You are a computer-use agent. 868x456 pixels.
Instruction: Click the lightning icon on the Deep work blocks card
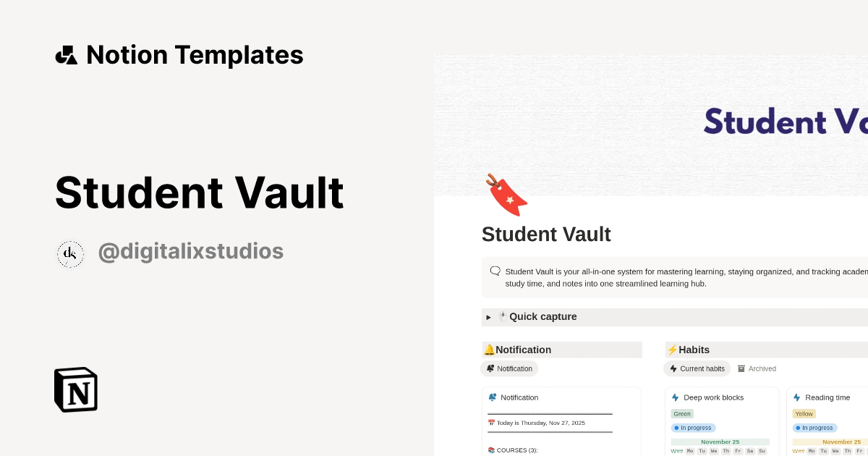[675, 397]
